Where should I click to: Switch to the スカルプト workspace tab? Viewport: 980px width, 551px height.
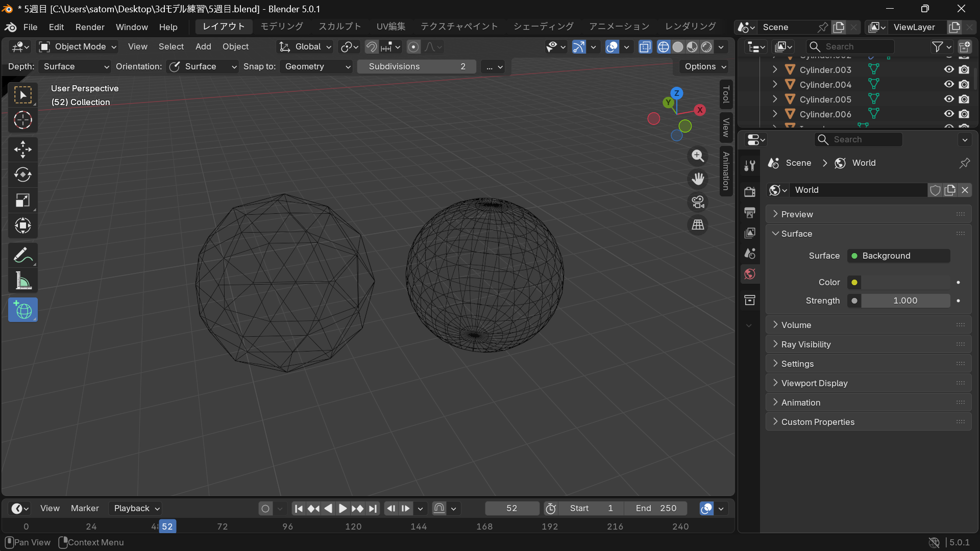(339, 27)
